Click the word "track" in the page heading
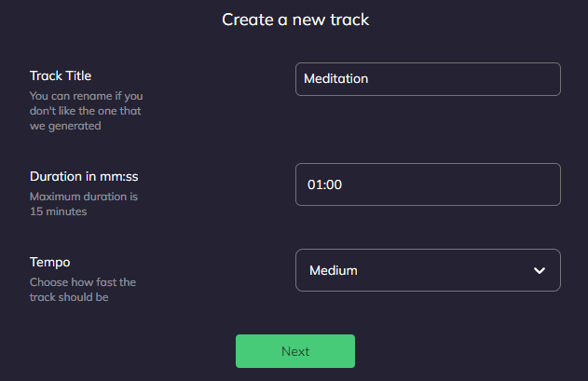 pos(350,19)
